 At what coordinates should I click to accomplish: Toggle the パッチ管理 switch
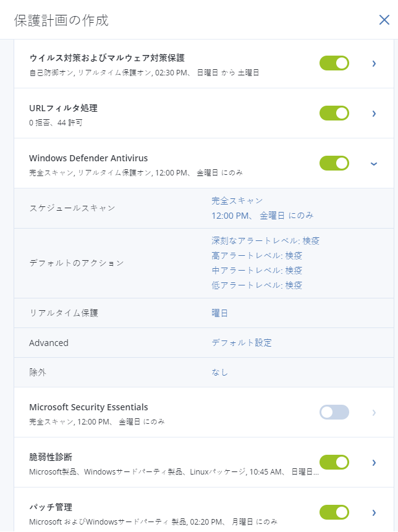pyautogui.click(x=334, y=512)
